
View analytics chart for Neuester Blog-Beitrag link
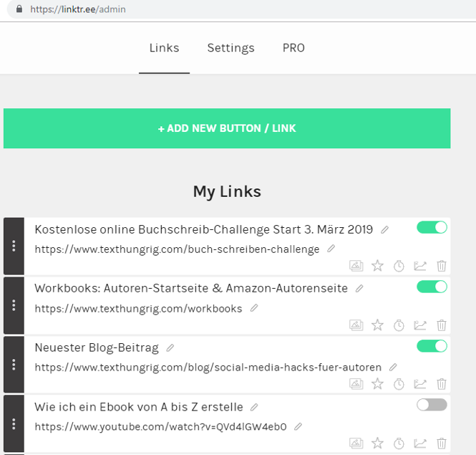[420, 384]
